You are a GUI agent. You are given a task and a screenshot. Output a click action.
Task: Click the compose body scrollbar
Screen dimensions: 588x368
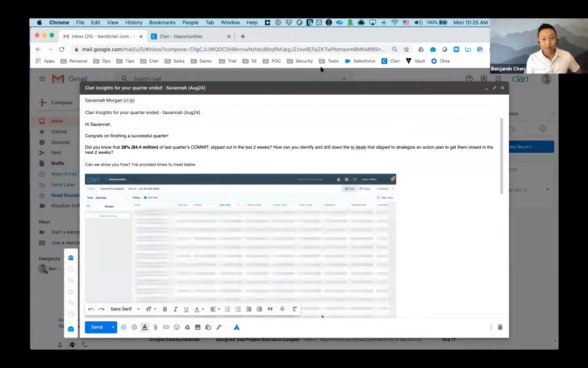(x=502, y=156)
